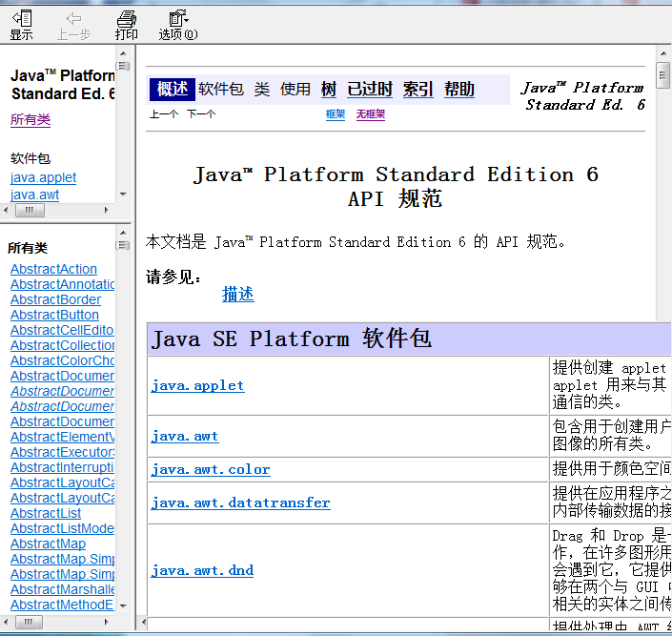Open the AbstractCellEditor class link
The height and width of the screenshot is (636, 672).
pos(62,330)
